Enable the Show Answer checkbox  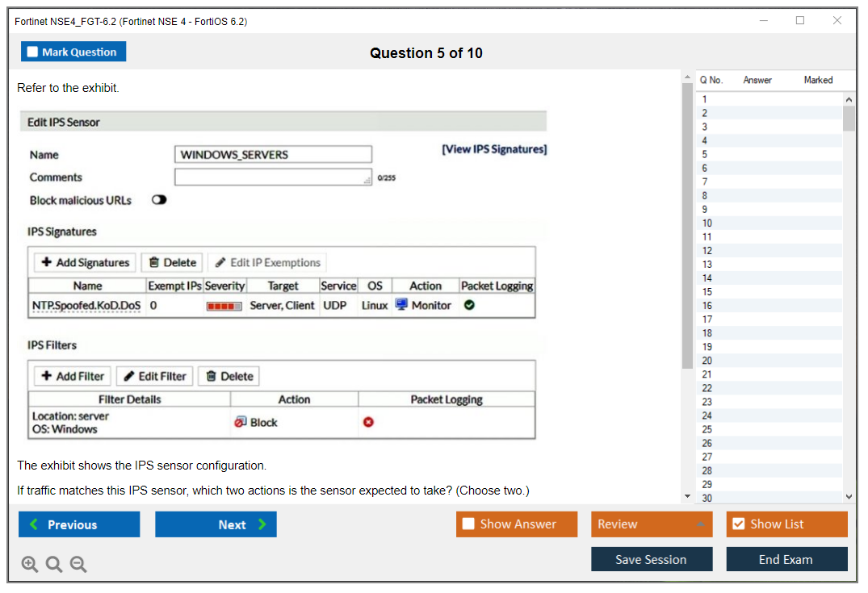[468, 524]
